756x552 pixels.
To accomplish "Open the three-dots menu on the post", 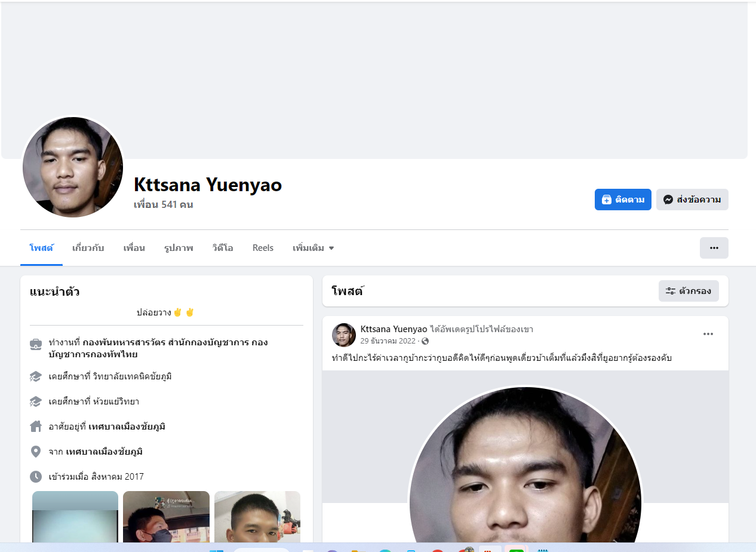I will (708, 334).
